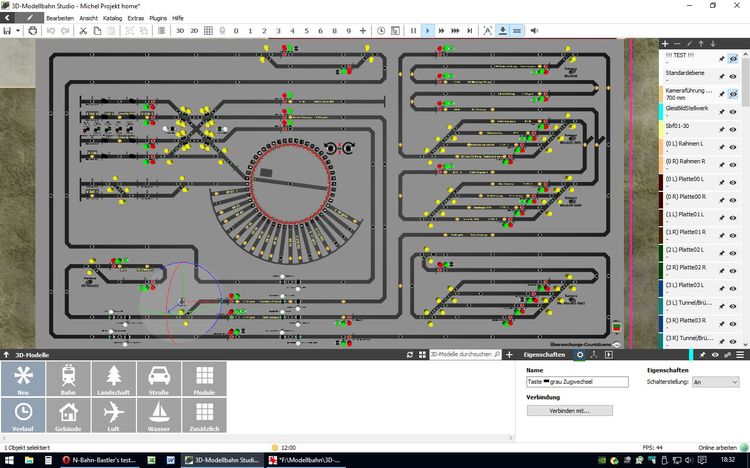The height and width of the screenshot is (468, 750).
Task: Click the play simulation button
Action: pyautogui.click(x=428, y=31)
